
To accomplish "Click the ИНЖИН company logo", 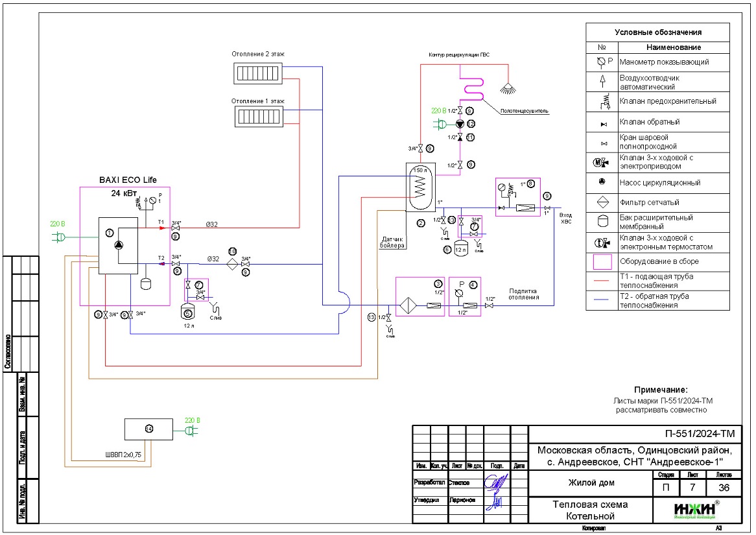I will [694, 509].
